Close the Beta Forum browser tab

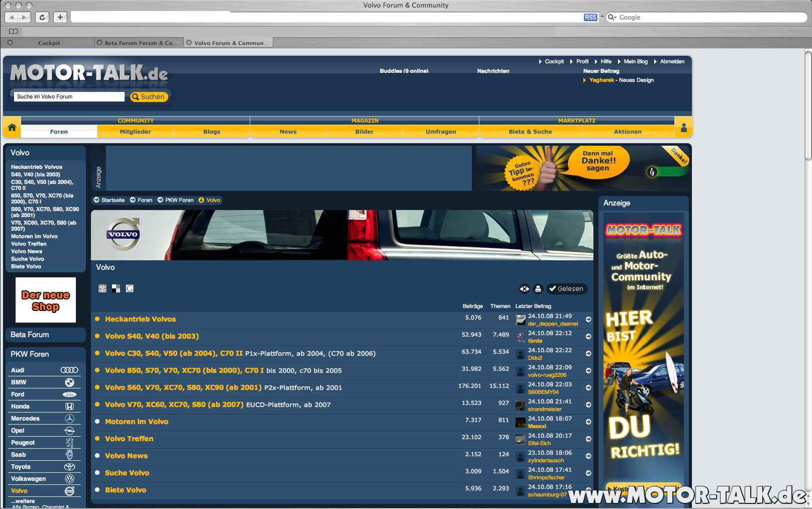tap(99, 43)
